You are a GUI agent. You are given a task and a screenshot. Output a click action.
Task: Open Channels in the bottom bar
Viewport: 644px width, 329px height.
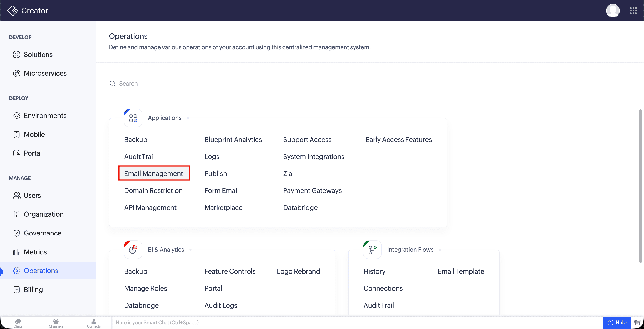pyautogui.click(x=56, y=323)
